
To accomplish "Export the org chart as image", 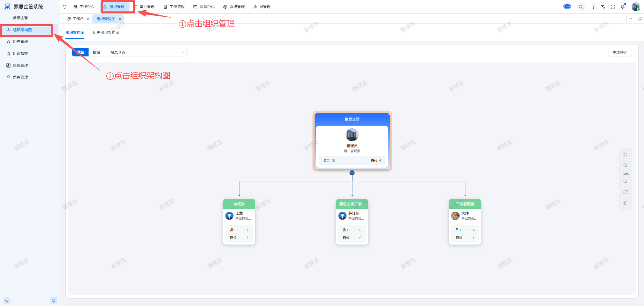I will click(625, 203).
